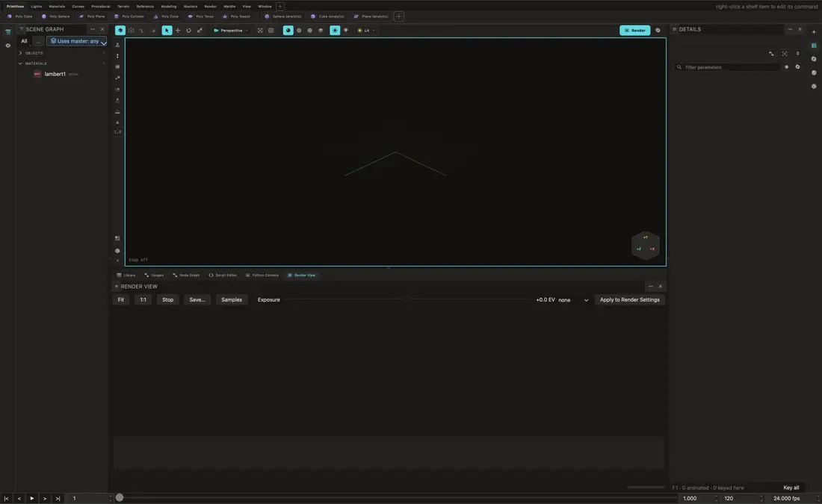Open the Lights shelf tab
This screenshot has height=504, width=822.
36,6
